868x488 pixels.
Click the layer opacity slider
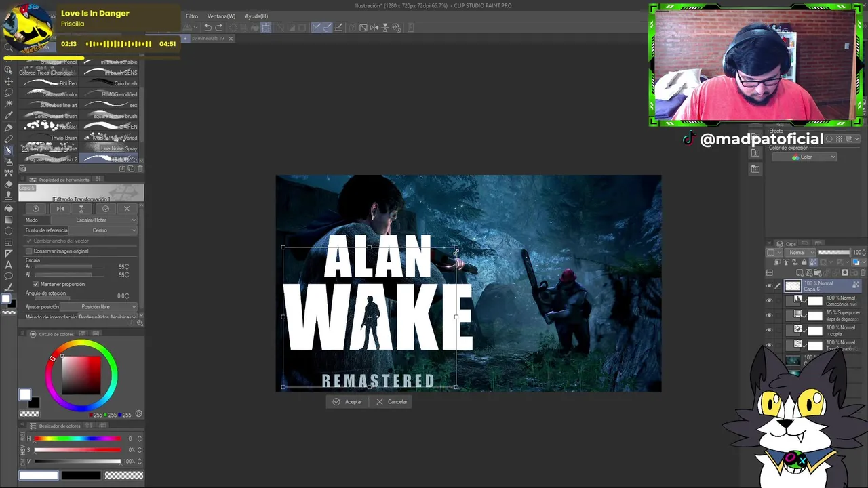(834, 253)
